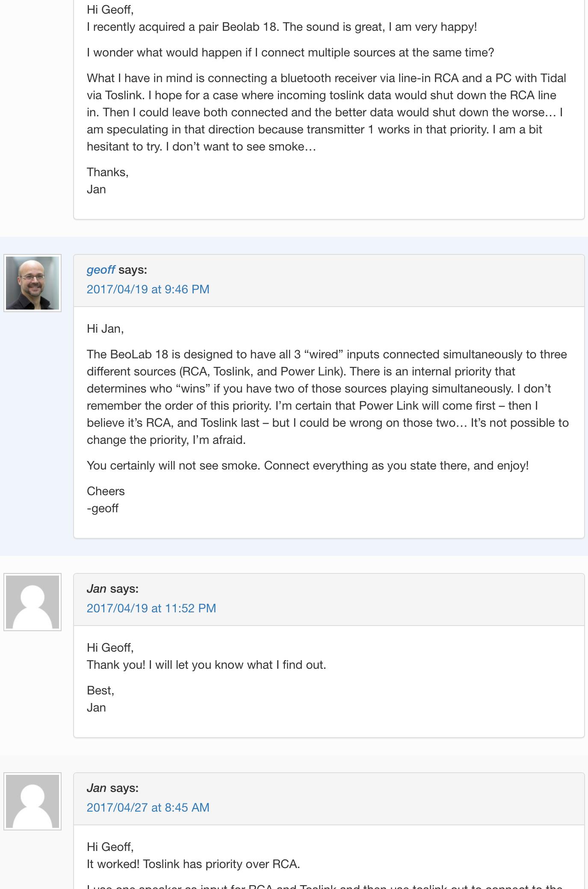This screenshot has width=588, height=889.
Task: Open the 2017/04/27 at 8:45 AM permalink
Action: (148, 807)
